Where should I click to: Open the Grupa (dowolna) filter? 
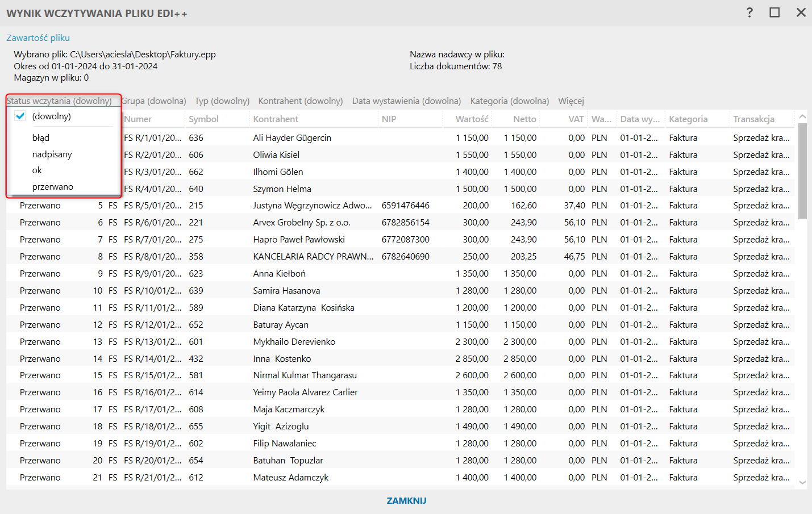click(154, 101)
